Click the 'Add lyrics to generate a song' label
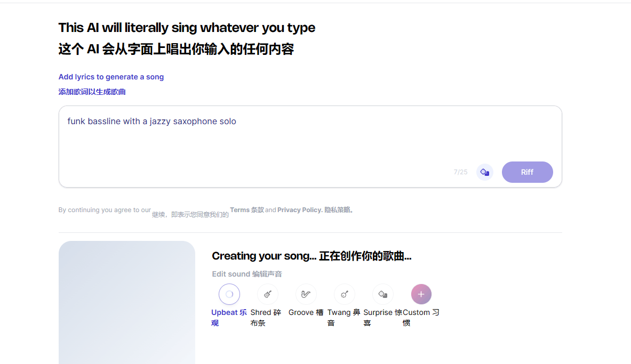631x364 pixels. click(x=111, y=77)
